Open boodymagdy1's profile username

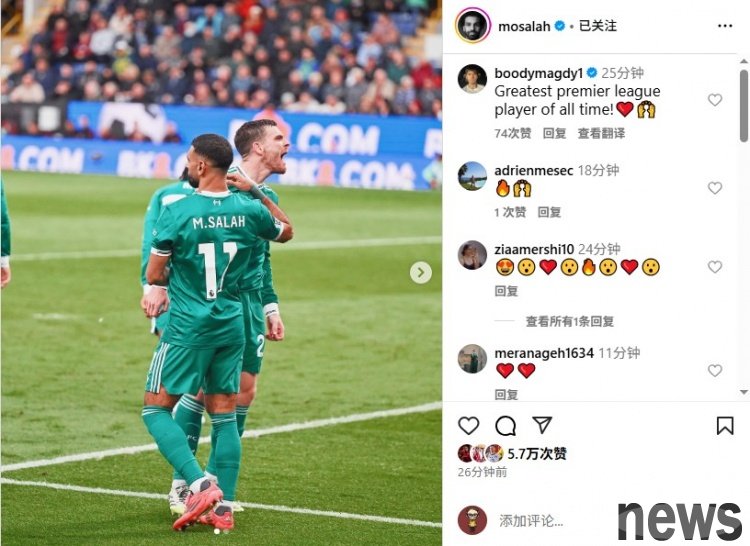tap(539, 73)
